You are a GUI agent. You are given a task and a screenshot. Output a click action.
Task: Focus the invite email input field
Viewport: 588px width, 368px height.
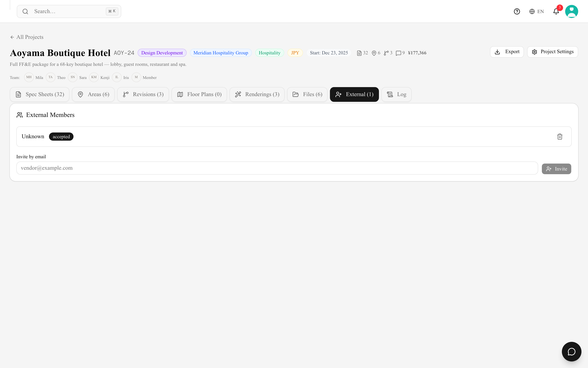tap(277, 168)
